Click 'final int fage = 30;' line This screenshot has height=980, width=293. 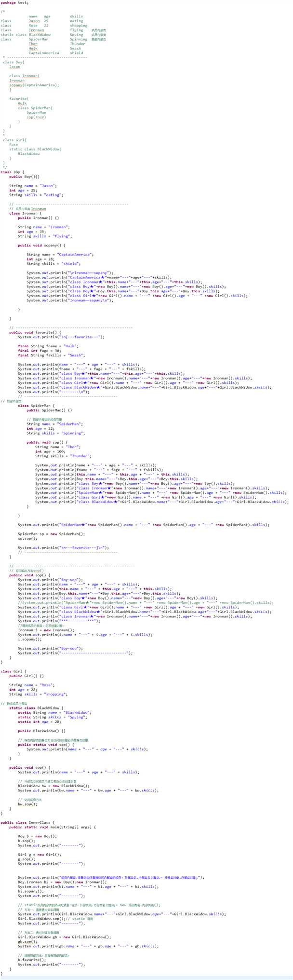click(x=40, y=351)
